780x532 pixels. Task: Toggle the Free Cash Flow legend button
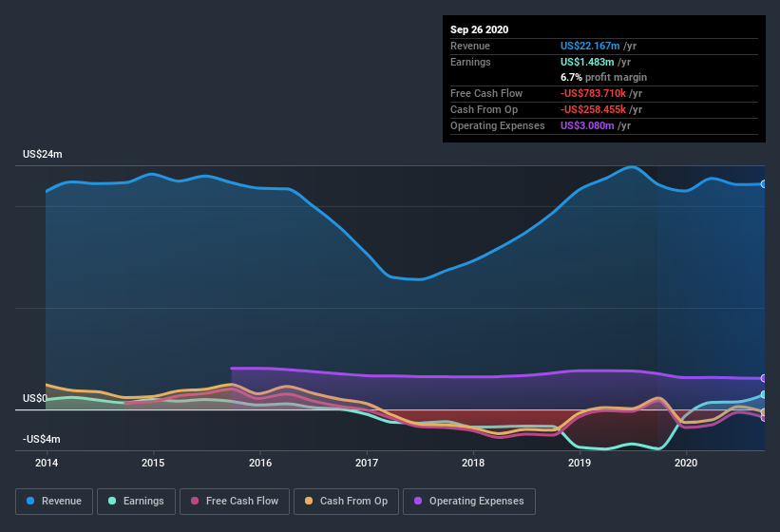(235, 502)
